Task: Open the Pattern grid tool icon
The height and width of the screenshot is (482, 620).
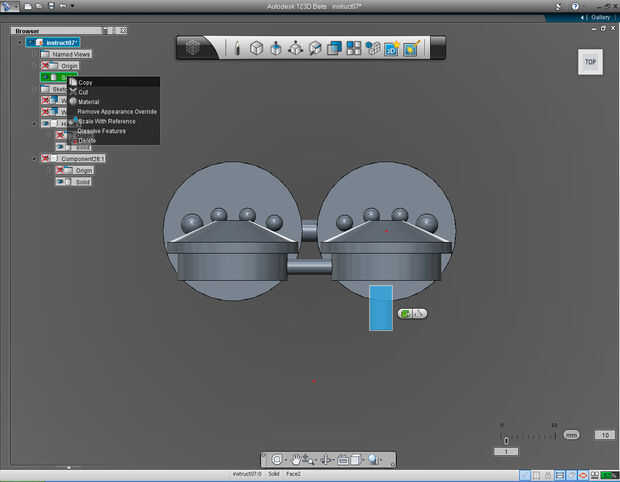Action: tap(353, 48)
